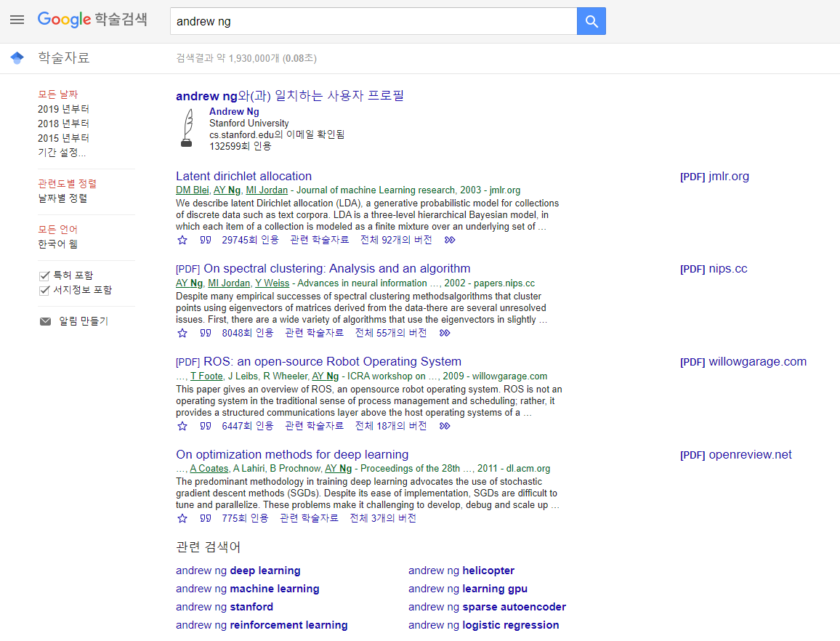
Task: Search andrew ng reinforcement learning suggestion
Action: point(262,626)
